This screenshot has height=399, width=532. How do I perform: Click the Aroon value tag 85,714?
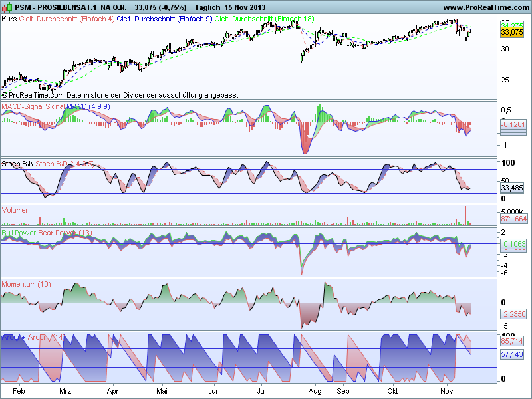click(x=511, y=341)
